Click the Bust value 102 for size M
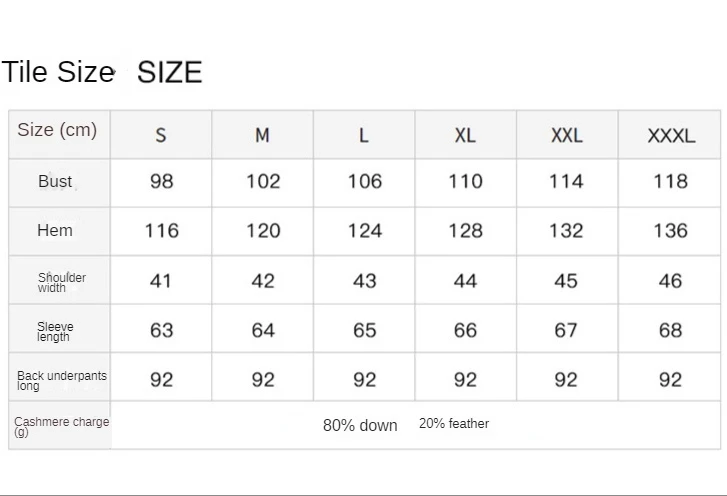This screenshot has width=727, height=496. pos(263,181)
